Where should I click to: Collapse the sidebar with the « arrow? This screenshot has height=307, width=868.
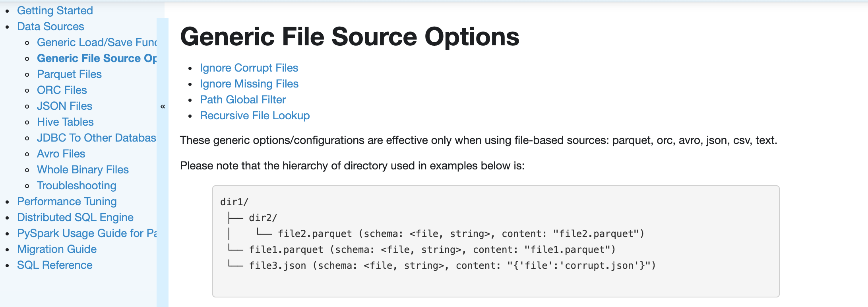[x=163, y=107]
